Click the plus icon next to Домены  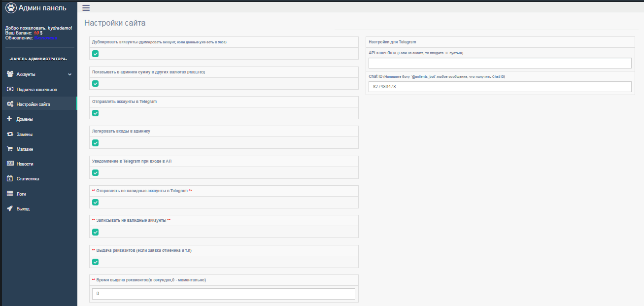click(x=10, y=119)
